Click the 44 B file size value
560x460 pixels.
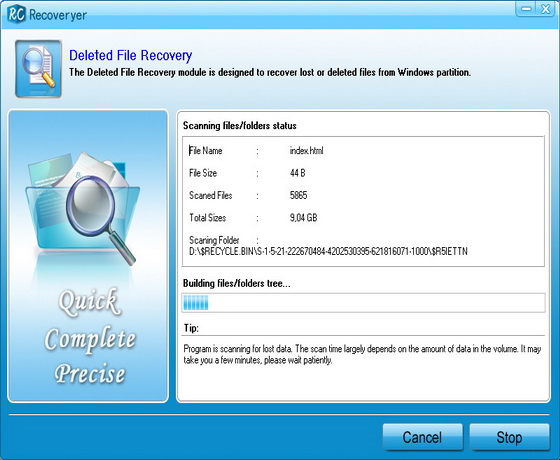click(x=298, y=173)
